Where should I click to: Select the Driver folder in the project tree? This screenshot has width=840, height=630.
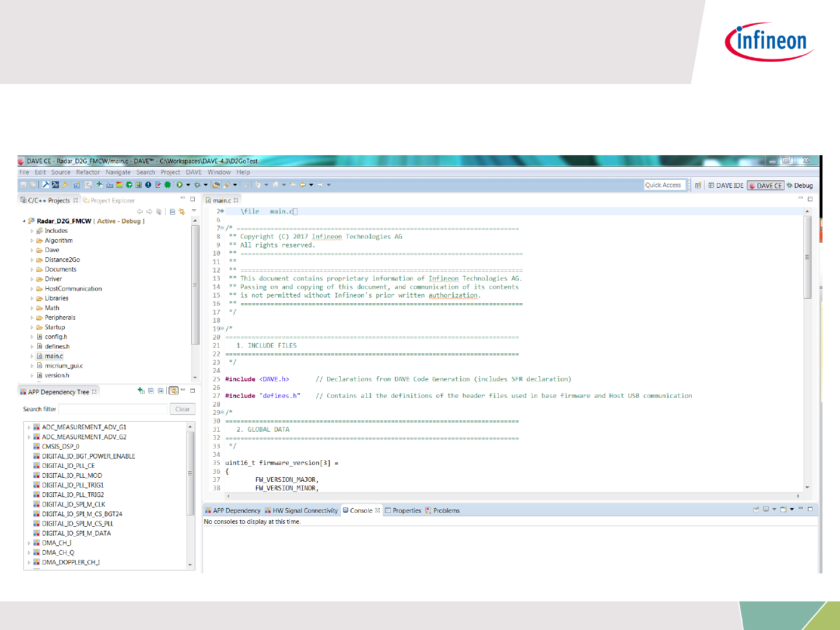(54, 279)
